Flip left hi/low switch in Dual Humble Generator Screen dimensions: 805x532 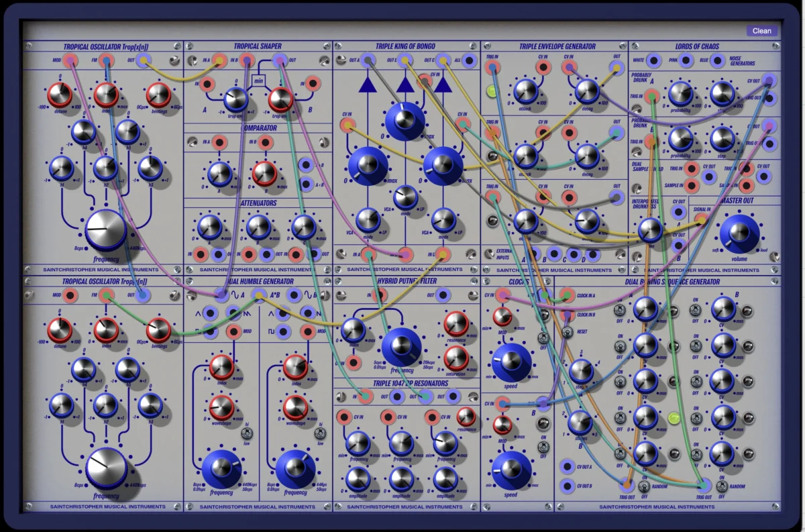click(x=248, y=434)
